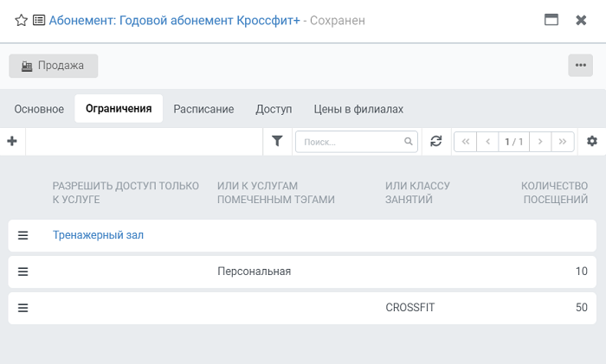Refresh the restrictions list
The image size is (606, 364).
436,141
